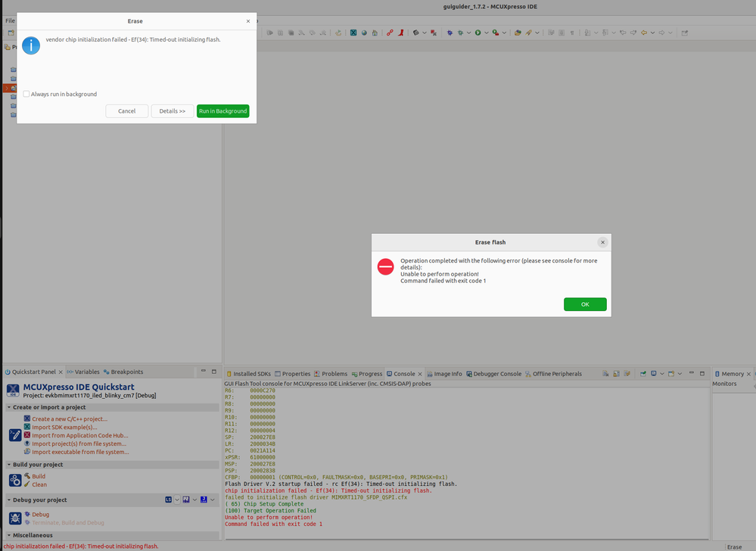Switch to the Image Info tab
756x551 pixels.
click(x=444, y=374)
